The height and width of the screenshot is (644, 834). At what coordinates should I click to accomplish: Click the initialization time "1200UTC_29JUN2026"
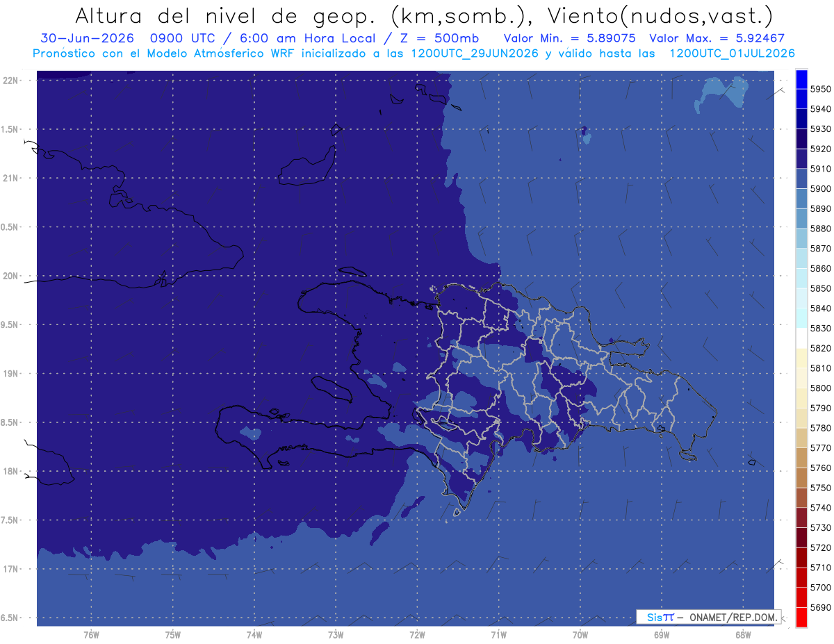tap(475, 53)
